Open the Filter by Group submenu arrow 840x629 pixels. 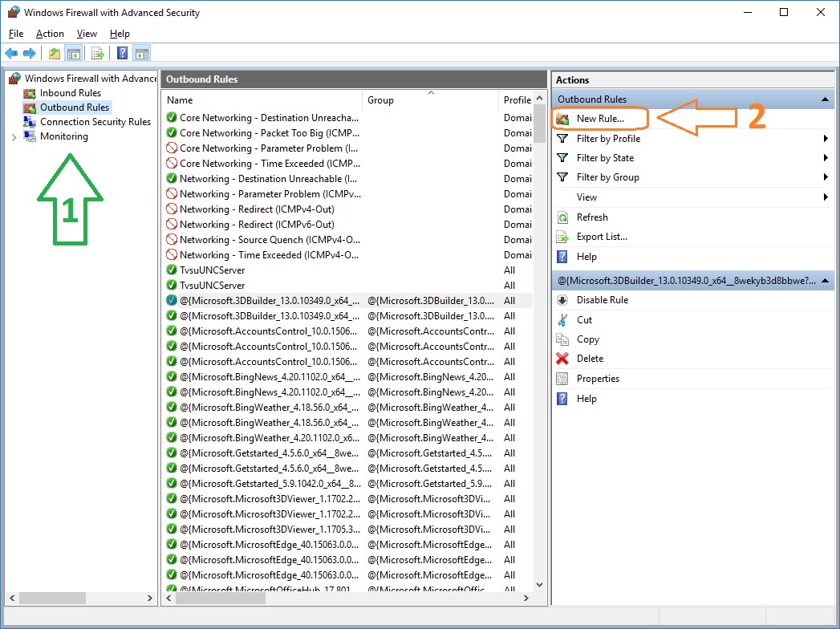pos(826,177)
